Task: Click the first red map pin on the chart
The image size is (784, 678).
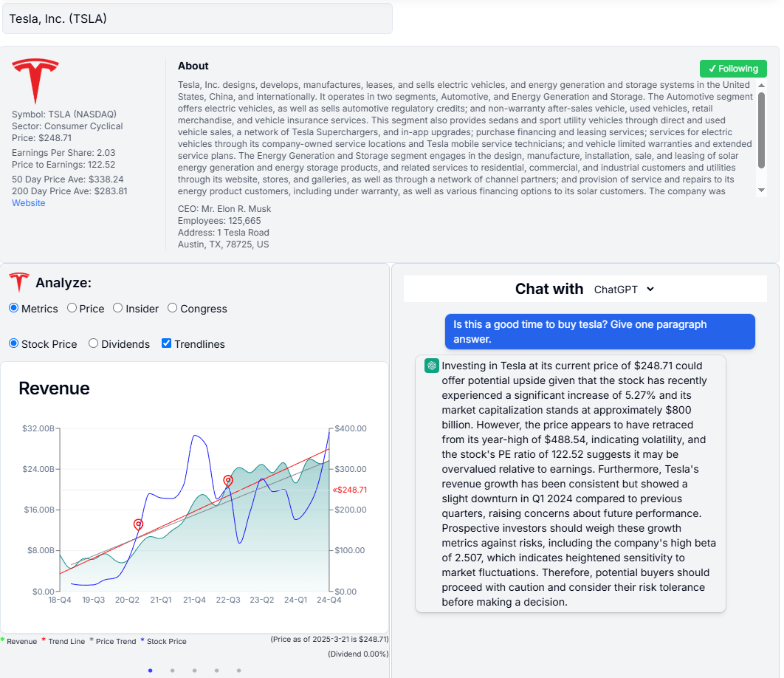Action: (x=138, y=524)
